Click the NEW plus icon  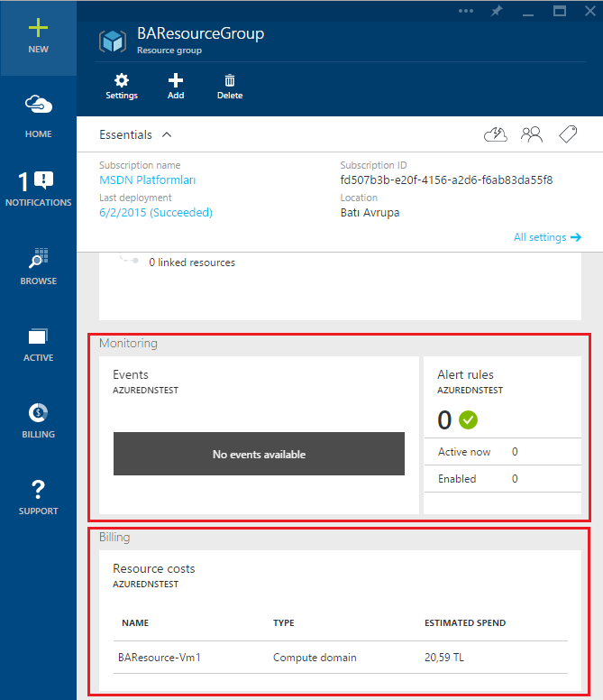coord(39,28)
